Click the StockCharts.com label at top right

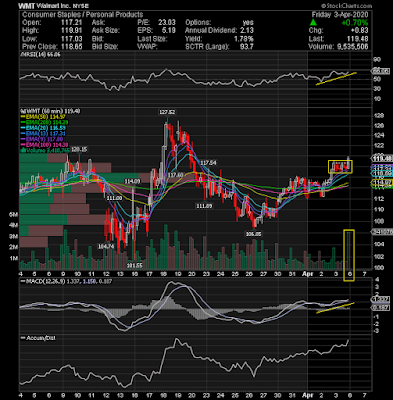(x=346, y=6)
